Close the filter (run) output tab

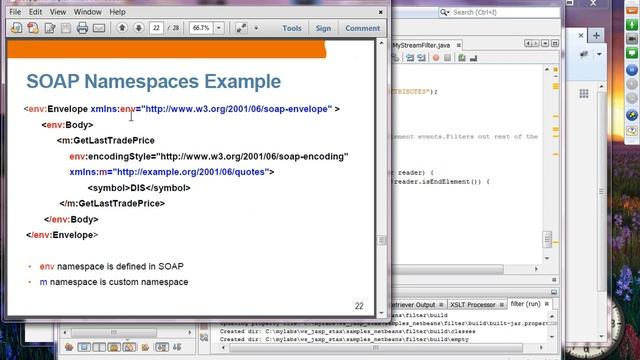547,304
